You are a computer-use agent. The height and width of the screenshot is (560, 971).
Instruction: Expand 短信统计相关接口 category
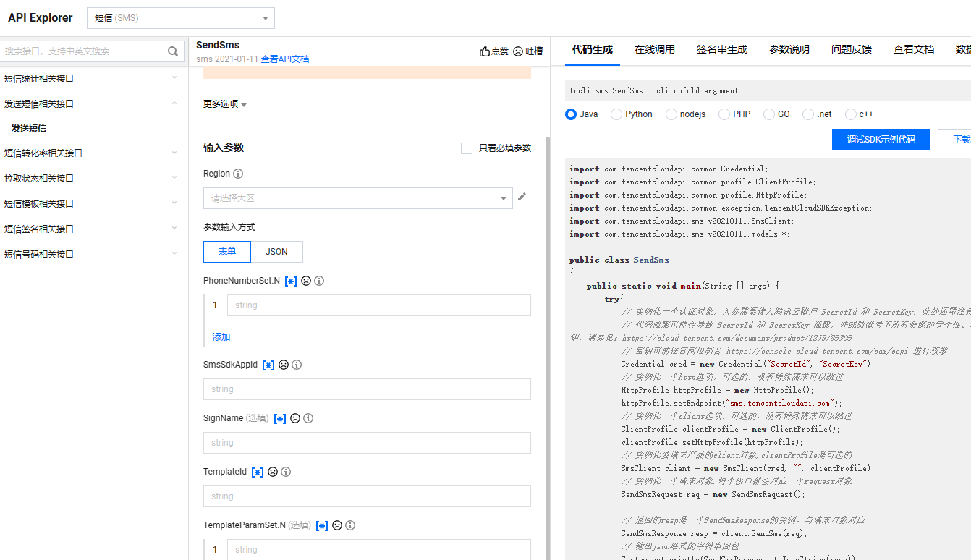(x=90, y=79)
